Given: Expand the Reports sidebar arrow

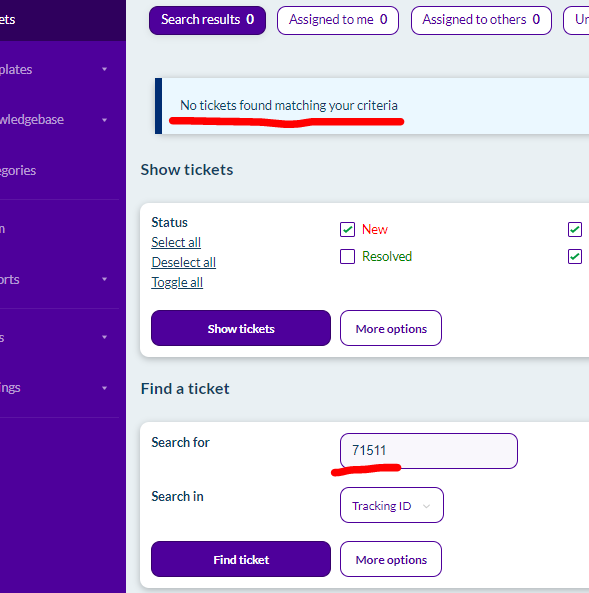Looking at the screenshot, I should click(x=104, y=279).
